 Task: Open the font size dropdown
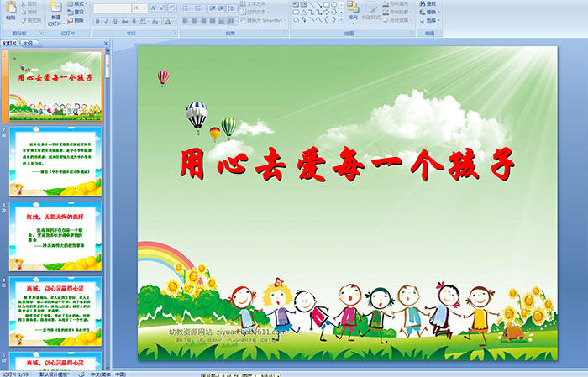click(x=145, y=8)
